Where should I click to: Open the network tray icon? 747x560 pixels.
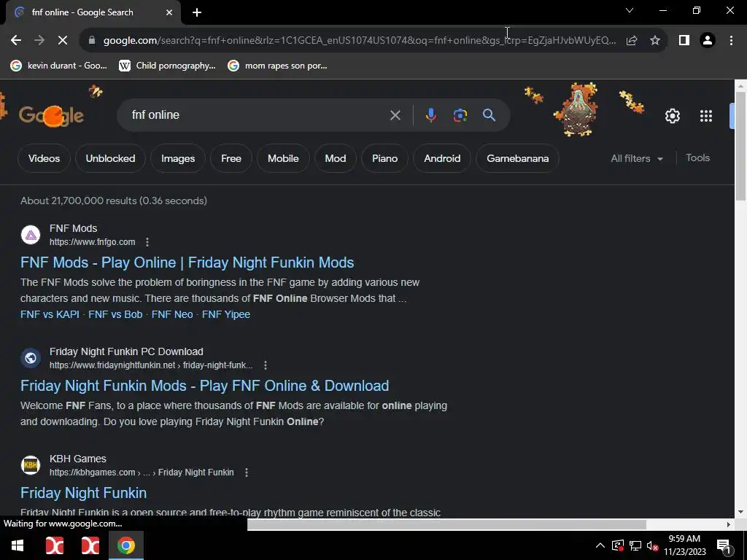(635, 545)
